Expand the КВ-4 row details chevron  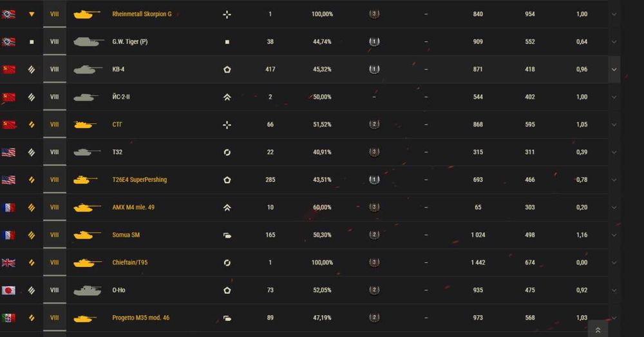click(x=614, y=70)
